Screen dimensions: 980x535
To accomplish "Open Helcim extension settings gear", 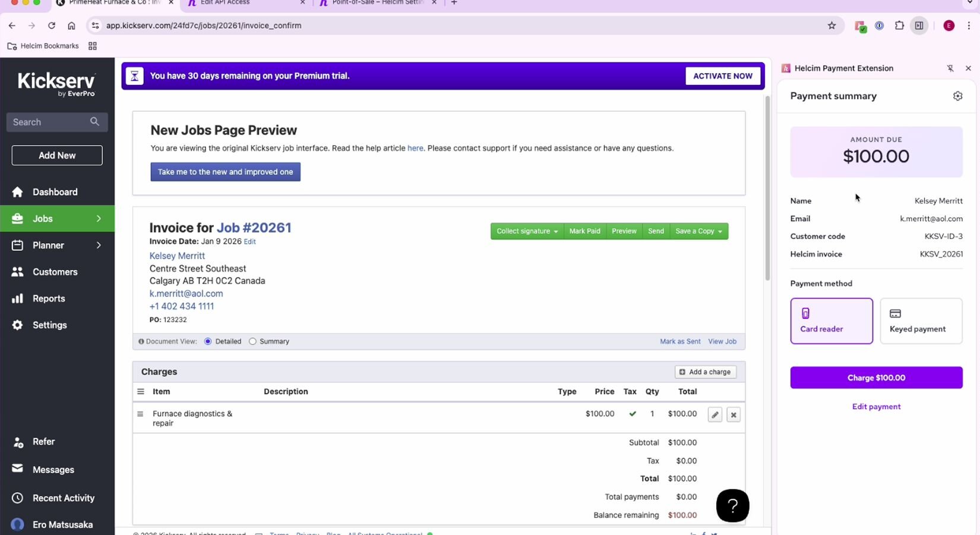I will coord(957,96).
